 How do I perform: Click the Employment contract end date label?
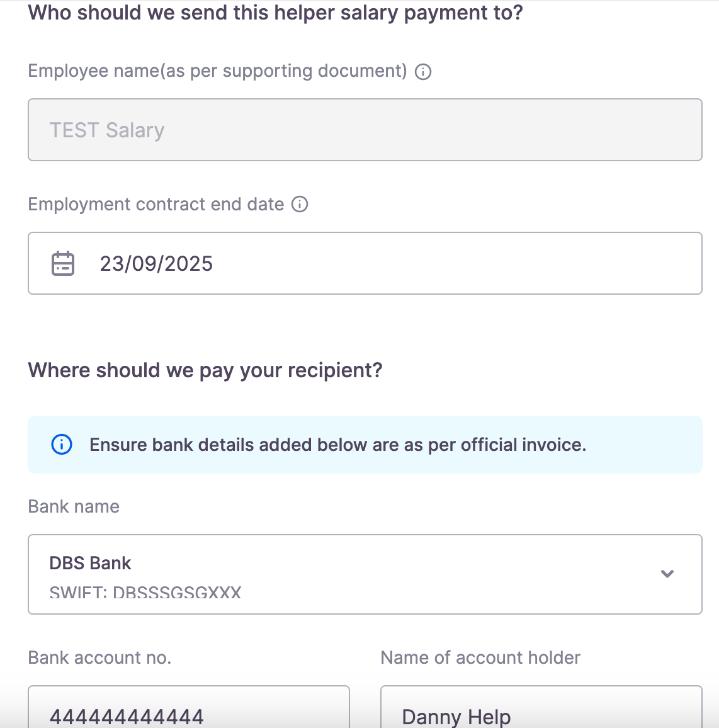coord(156,204)
